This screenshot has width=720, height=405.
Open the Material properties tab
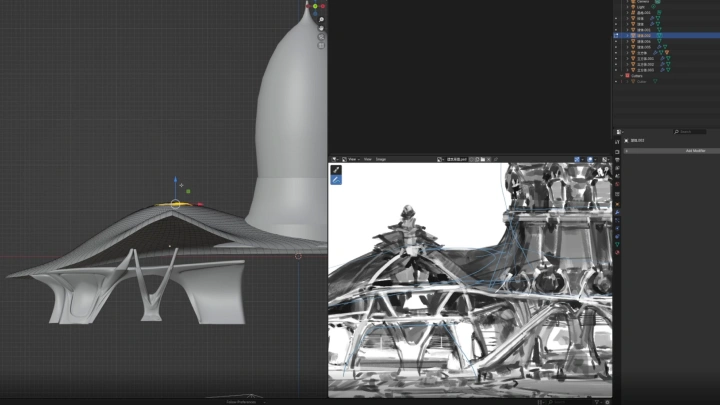pyautogui.click(x=617, y=253)
